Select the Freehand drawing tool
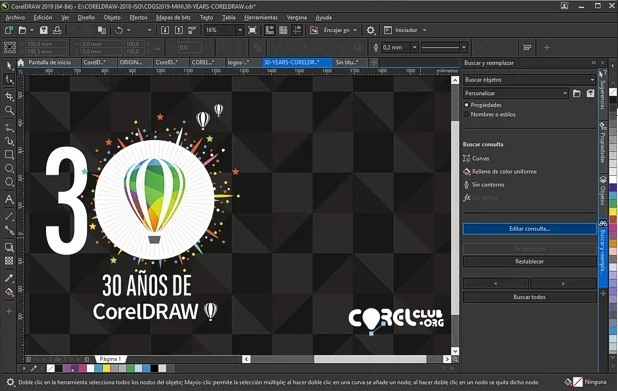This screenshot has height=391, width=618. coord(9,127)
